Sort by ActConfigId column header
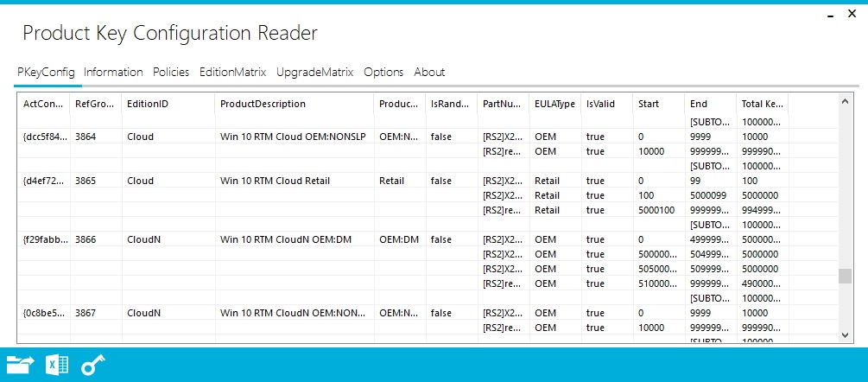868x382 pixels. click(x=44, y=104)
